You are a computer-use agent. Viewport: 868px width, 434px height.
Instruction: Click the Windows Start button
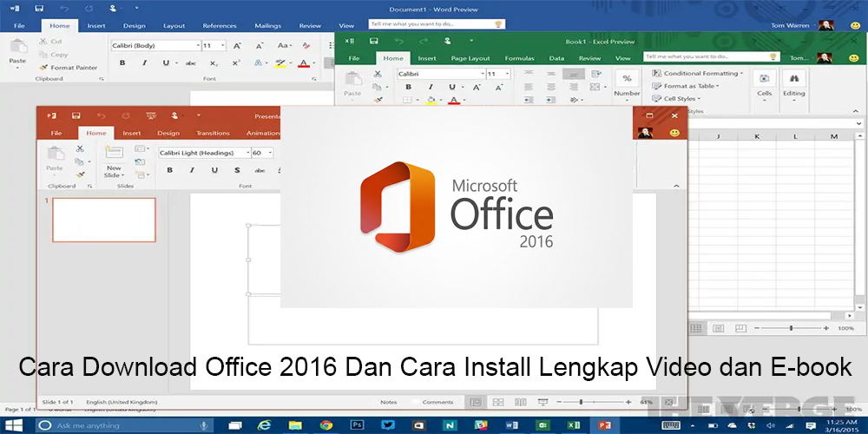pyautogui.click(x=15, y=425)
